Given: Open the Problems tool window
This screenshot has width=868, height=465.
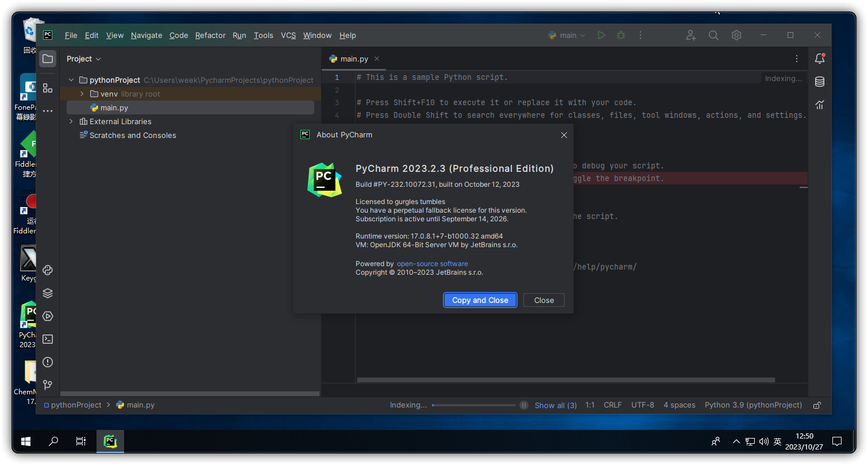Looking at the screenshot, I should (x=47, y=362).
